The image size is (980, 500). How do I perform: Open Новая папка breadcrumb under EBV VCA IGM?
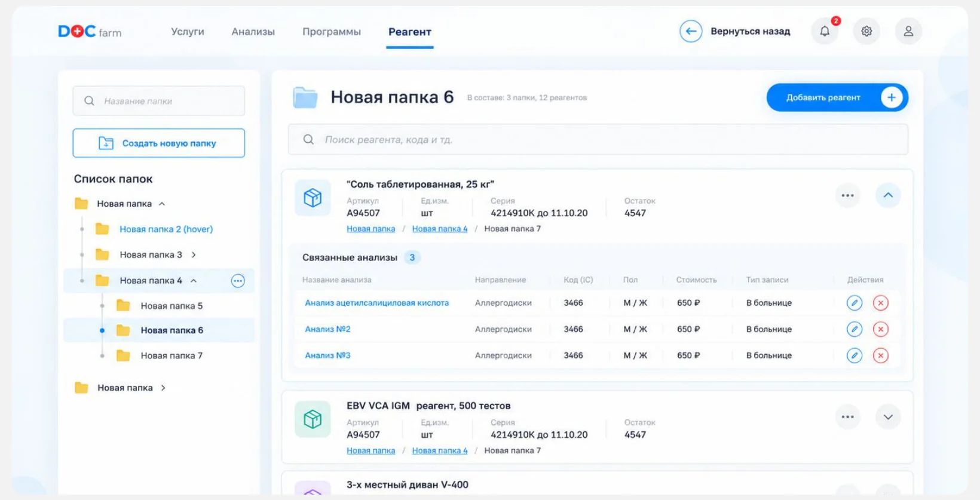click(x=371, y=450)
